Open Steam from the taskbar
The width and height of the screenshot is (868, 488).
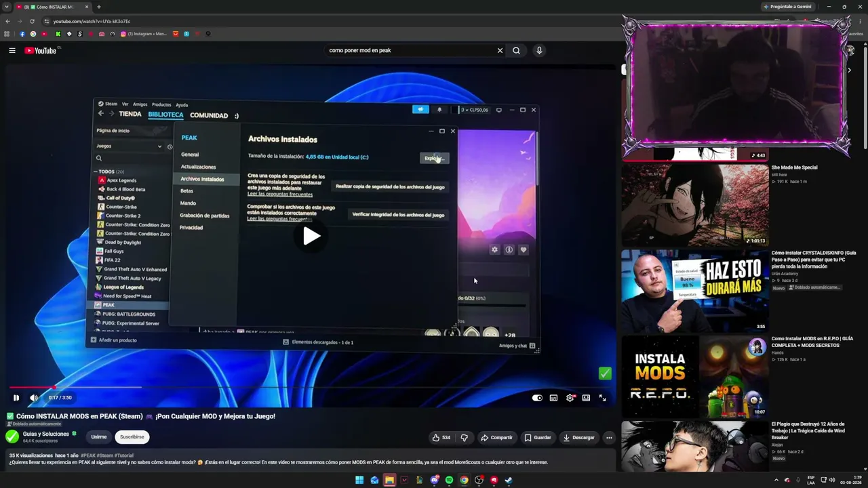[x=509, y=481]
